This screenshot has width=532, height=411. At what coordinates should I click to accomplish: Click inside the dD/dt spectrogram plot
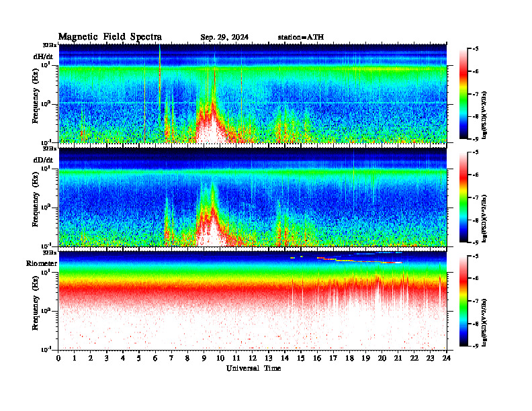pyautogui.click(x=253, y=197)
